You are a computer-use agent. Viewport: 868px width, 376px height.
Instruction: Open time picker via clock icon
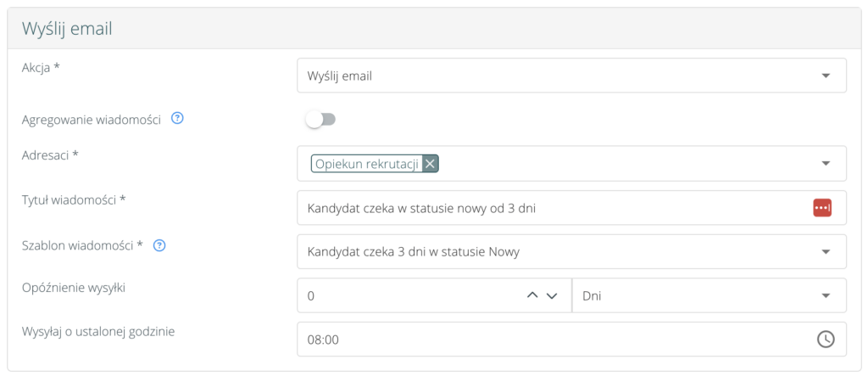pos(825,339)
